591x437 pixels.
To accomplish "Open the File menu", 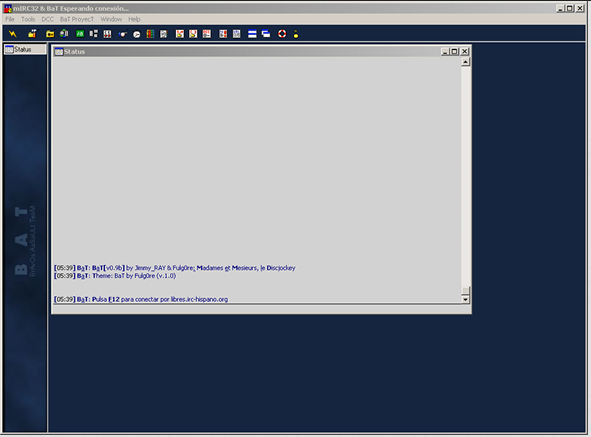I will [10, 19].
